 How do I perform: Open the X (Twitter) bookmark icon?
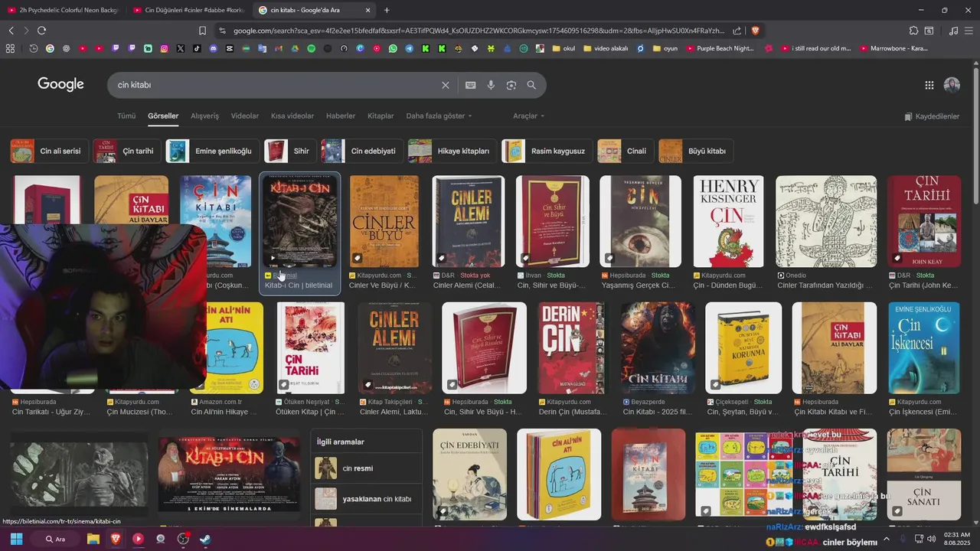pyautogui.click(x=180, y=48)
